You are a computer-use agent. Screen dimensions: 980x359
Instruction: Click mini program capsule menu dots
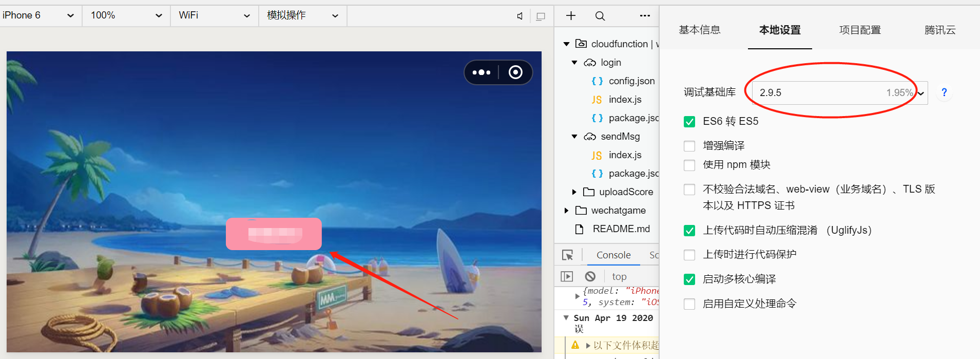point(481,72)
